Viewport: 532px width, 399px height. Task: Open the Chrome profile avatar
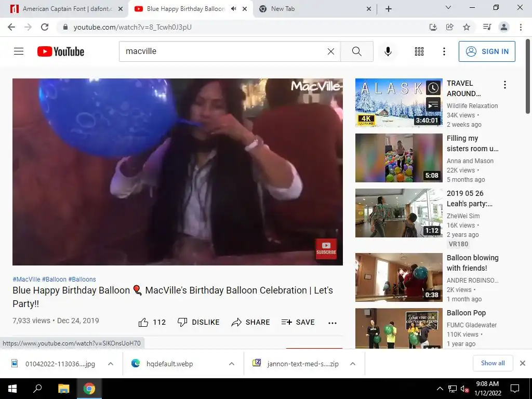tap(504, 27)
